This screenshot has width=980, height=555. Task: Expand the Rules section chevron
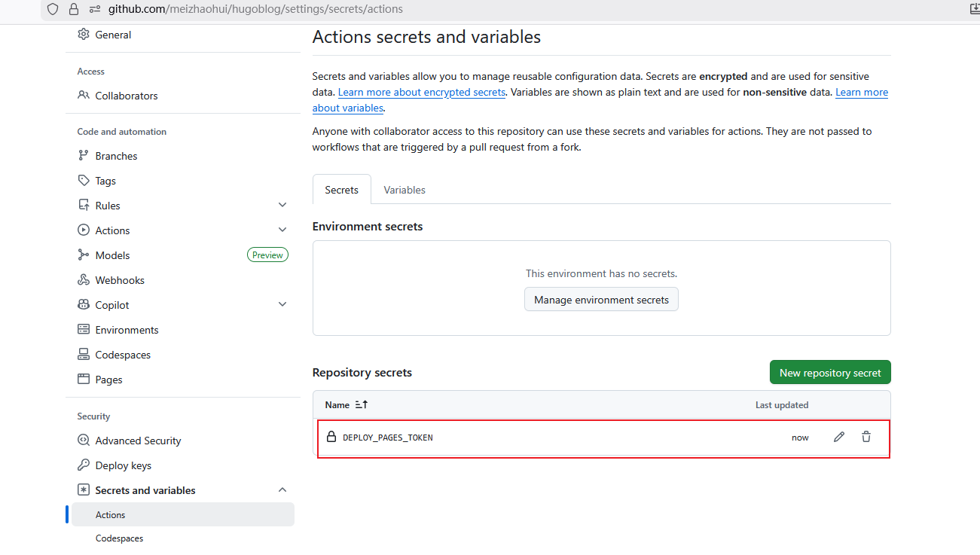(x=282, y=206)
